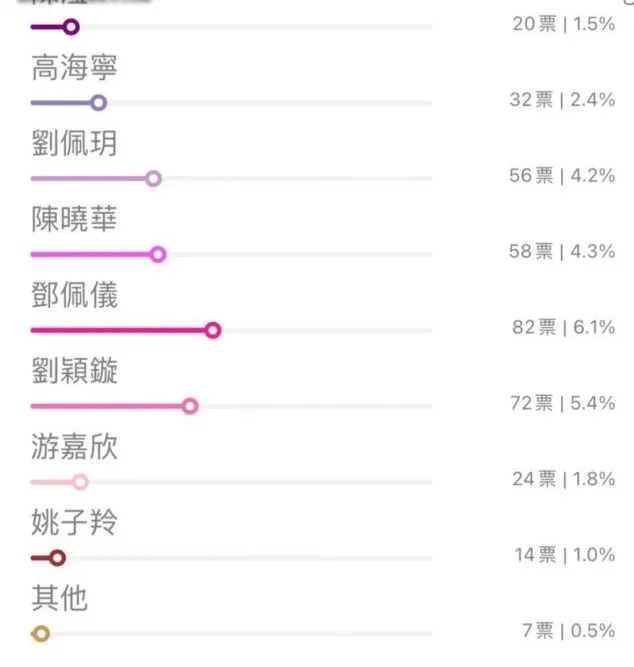The height and width of the screenshot is (667, 634).
Task: Click the slider handle for 高海寧
Action: (x=98, y=102)
